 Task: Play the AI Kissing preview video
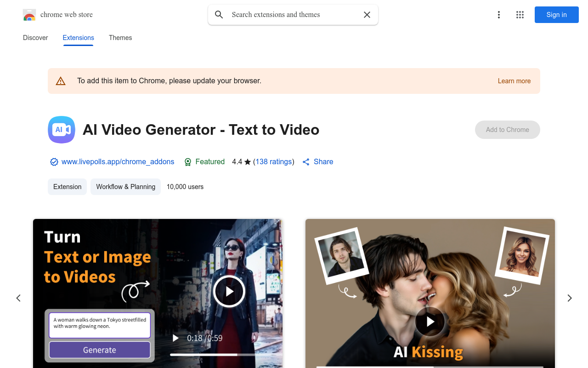pyautogui.click(x=430, y=322)
